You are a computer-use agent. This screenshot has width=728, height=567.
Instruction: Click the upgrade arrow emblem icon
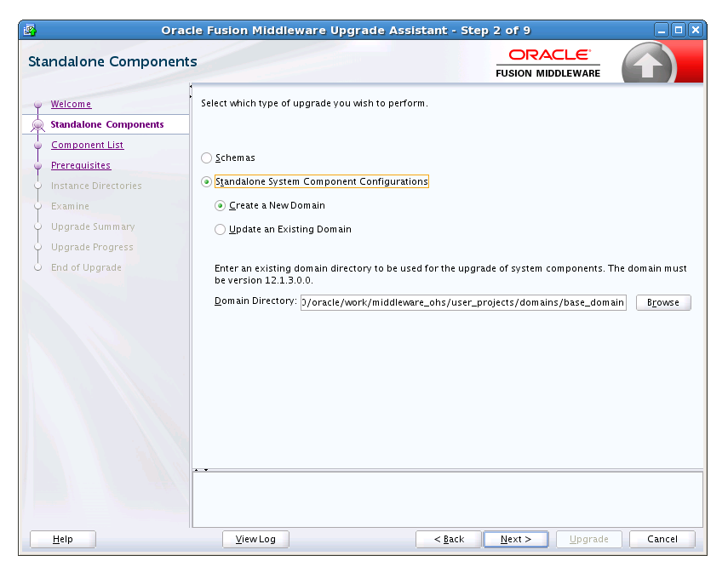[647, 63]
